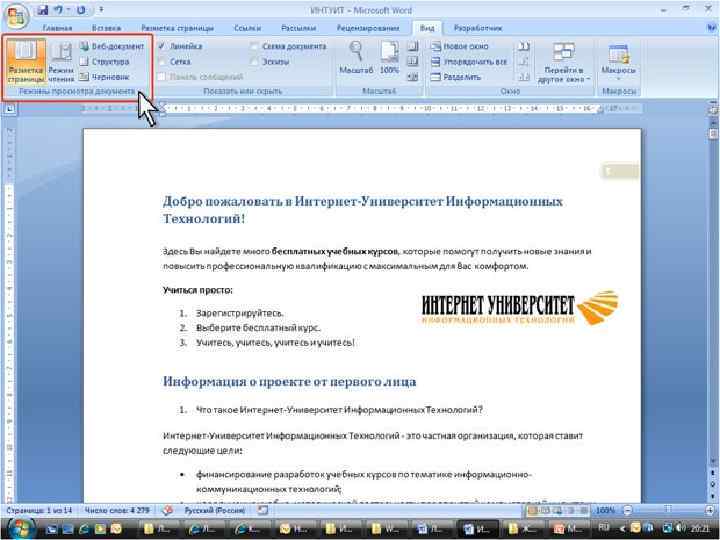Open Customize Quick Access Toolbar dropdown

pos(101,10)
